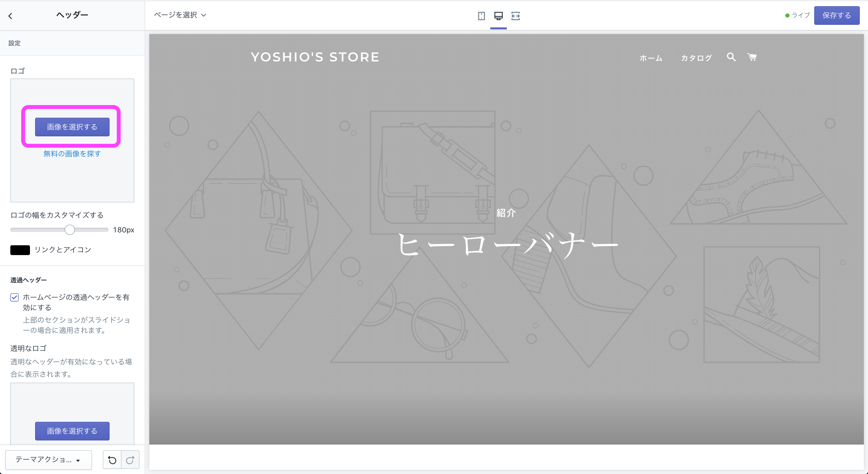Click the 保存する button
The height and width of the screenshot is (474, 868).
tap(837, 15)
